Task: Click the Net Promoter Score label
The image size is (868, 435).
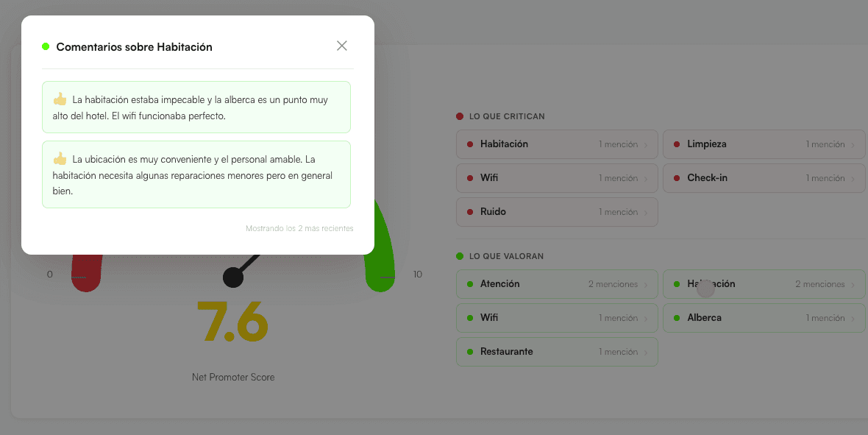Action: pyautogui.click(x=233, y=377)
